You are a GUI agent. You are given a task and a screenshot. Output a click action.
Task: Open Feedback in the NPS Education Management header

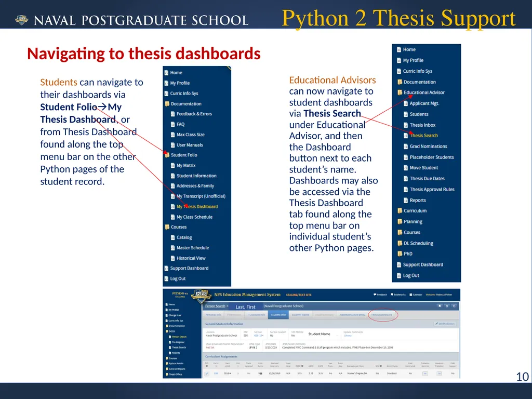click(380, 295)
